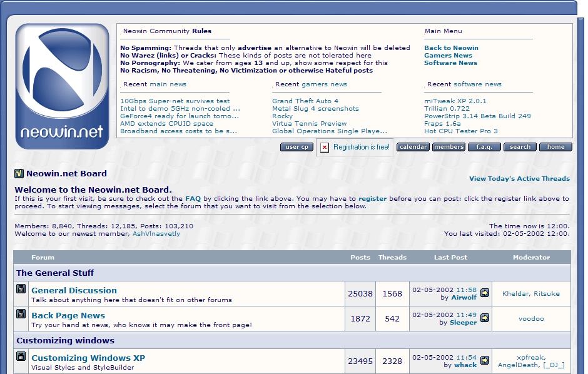The image size is (588, 374).
Task: Open the user cp button
Action: [297, 147]
